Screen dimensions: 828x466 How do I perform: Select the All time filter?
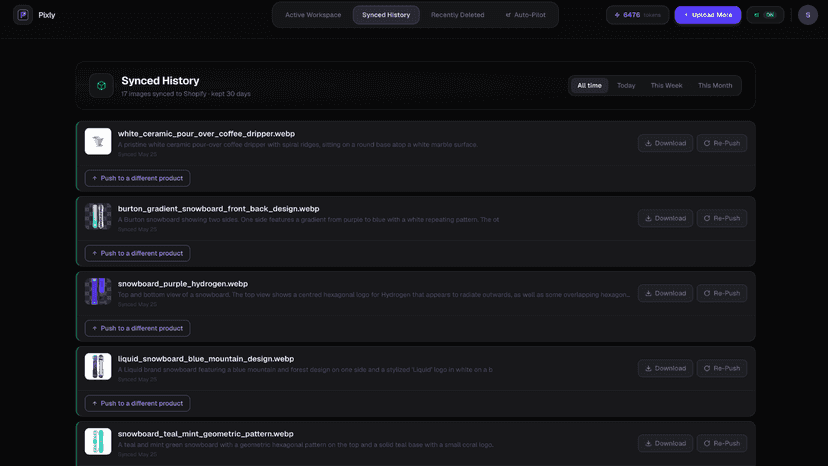(x=589, y=86)
